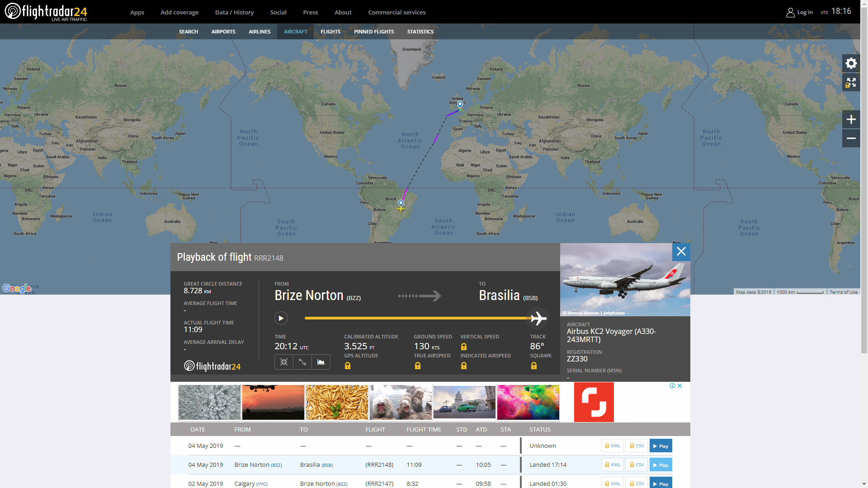Click the destination marker over Brazil

[x=401, y=203]
